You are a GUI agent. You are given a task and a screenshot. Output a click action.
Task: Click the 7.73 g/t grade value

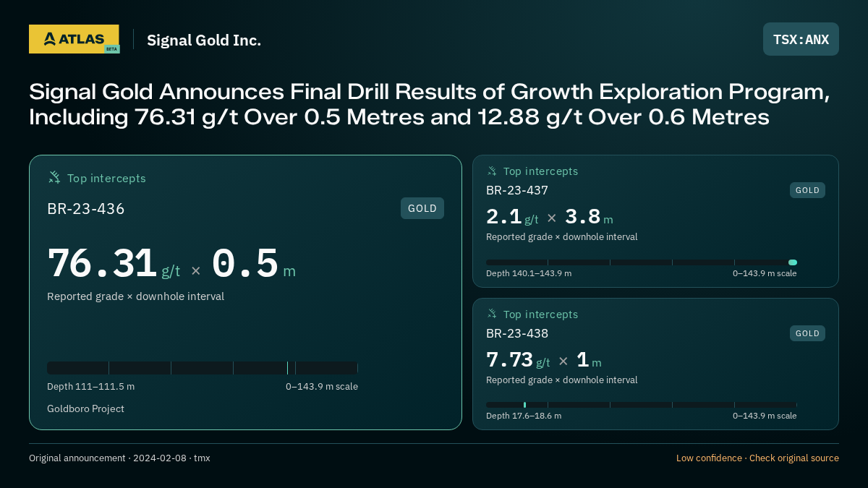[x=518, y=359]
